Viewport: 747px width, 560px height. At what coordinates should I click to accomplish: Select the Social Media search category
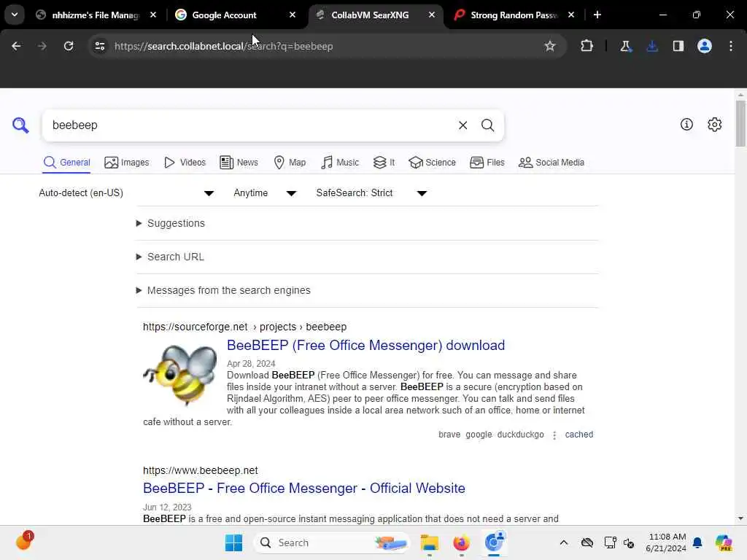click(x=551, y=163)
